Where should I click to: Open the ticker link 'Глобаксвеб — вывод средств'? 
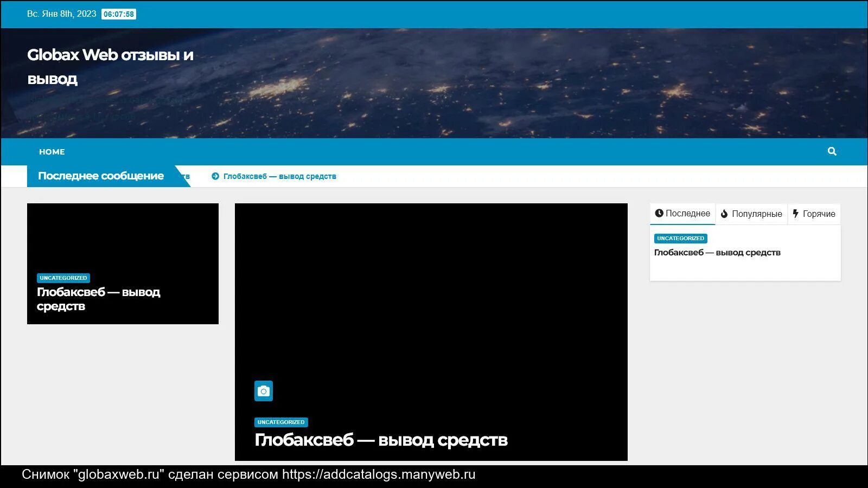pyautogui.click(x=280, y=176)
